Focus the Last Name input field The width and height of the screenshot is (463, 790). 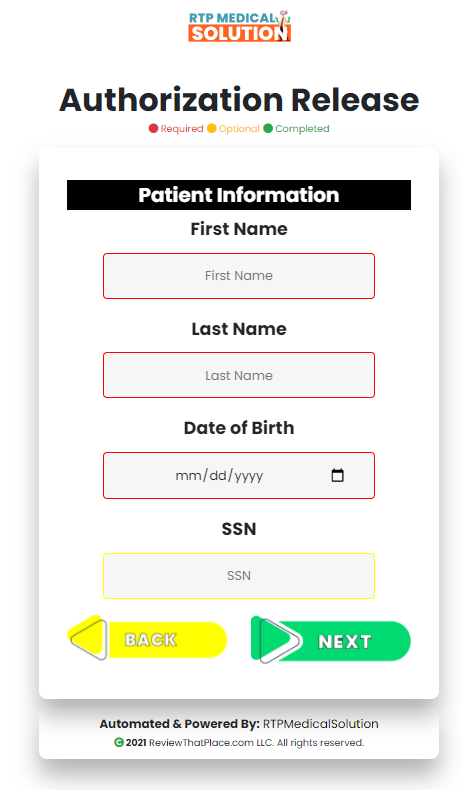coord(239,375)
